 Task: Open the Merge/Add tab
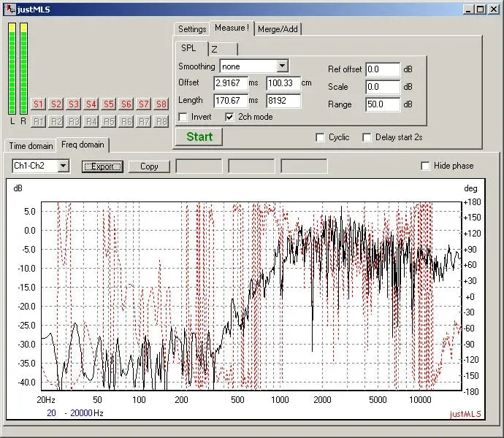(278, 29)
